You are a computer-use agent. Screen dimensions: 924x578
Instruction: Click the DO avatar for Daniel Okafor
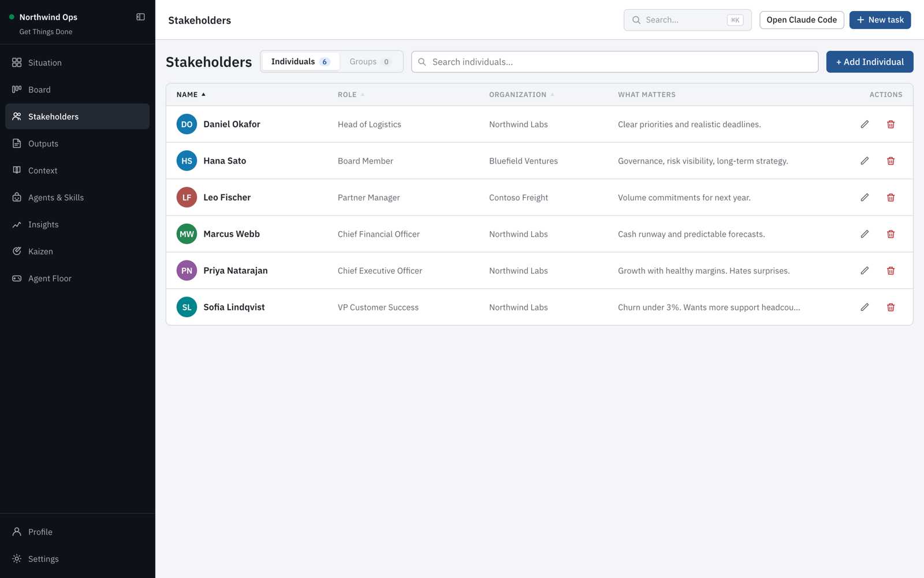[x=187, y=124]
